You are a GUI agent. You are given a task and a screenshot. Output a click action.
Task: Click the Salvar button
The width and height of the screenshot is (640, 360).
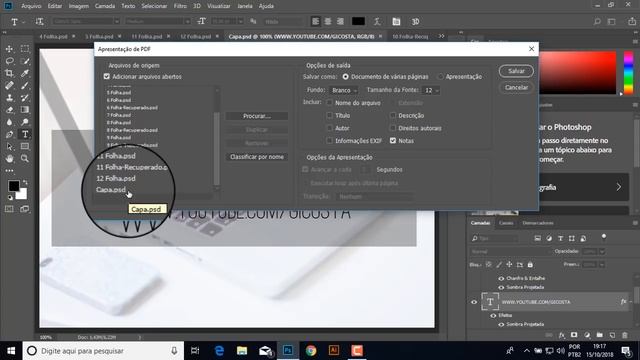(516, 71)
